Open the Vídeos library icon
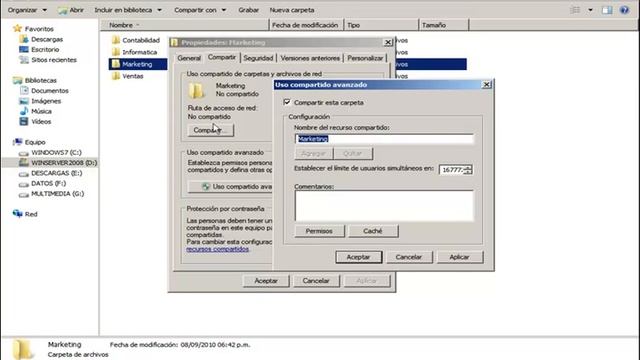Viewport: 640px width, 360px height. pyautogui.click(x=24, y=121)
